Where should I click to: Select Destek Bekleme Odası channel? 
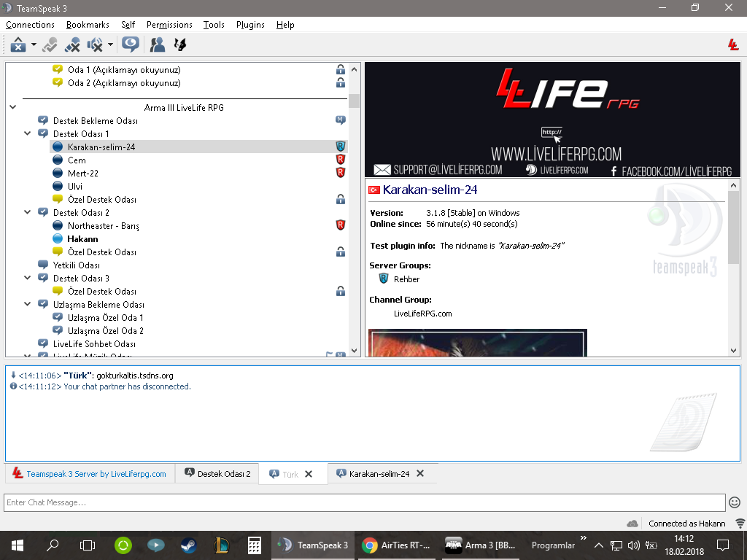coord(96,120)
